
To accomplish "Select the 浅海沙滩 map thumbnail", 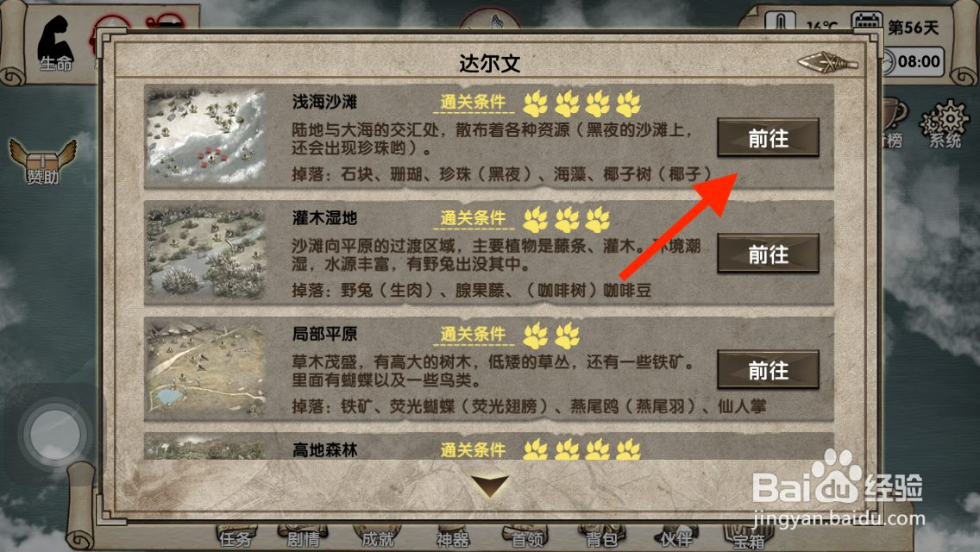I will [x=206, y=135].
